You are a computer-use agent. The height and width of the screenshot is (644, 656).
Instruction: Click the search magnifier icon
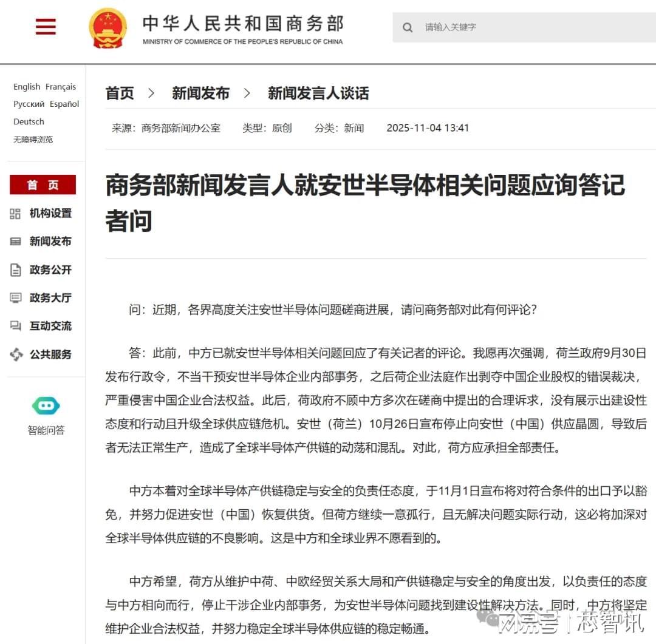408,27
